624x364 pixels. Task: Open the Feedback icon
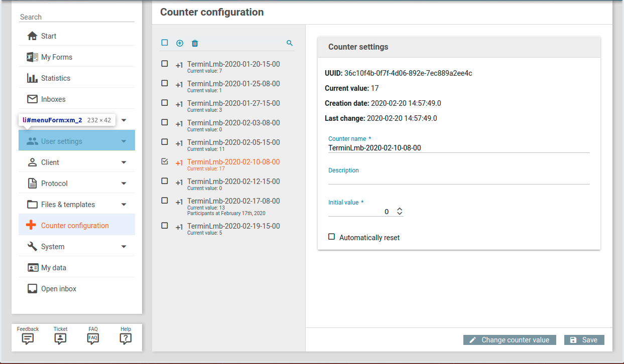coord(28,338)
